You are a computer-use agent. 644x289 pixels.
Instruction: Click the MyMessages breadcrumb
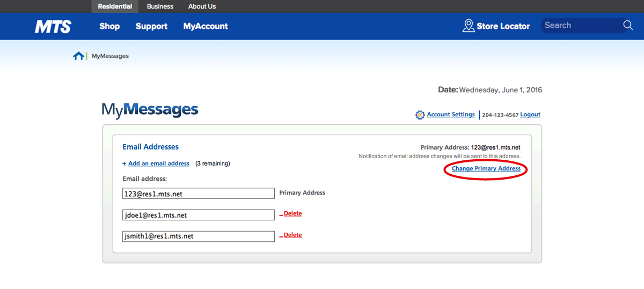(x=110, y=56)
